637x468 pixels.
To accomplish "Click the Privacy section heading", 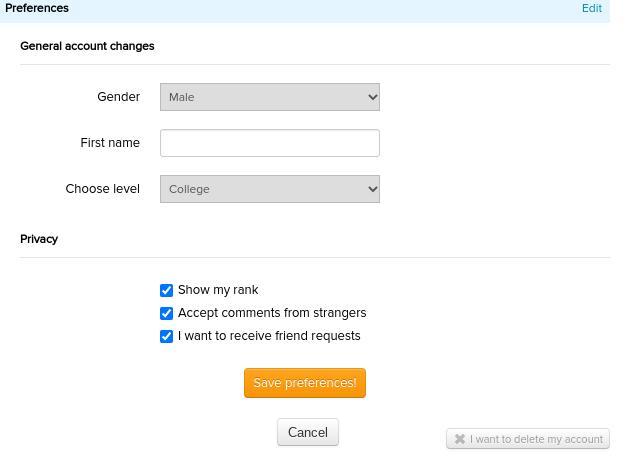I will (x=39, y=239).
